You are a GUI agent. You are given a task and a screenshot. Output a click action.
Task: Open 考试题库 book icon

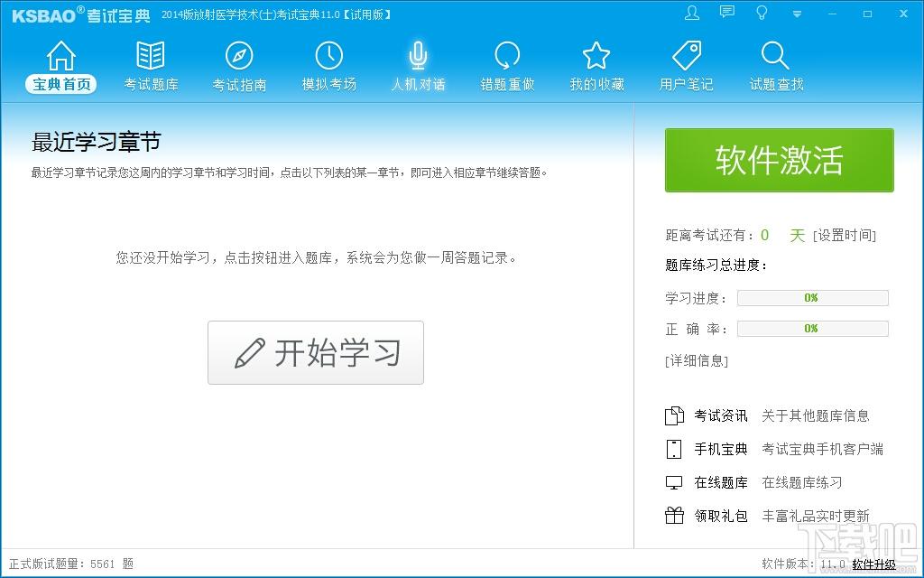151,56
